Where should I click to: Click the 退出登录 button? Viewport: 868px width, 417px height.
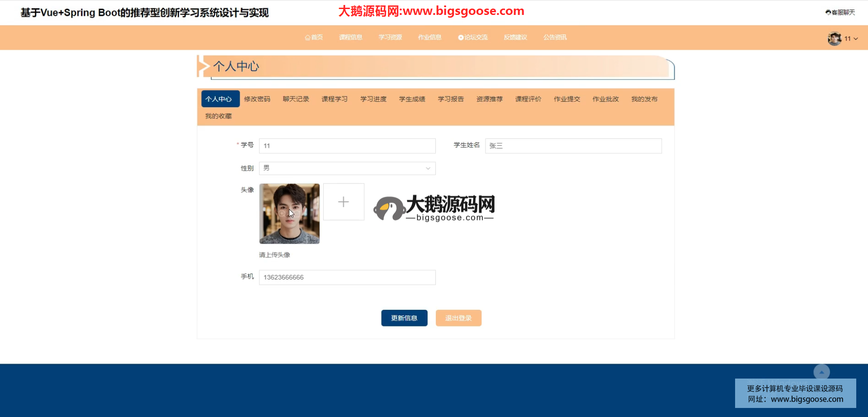[x=458, y=318]
